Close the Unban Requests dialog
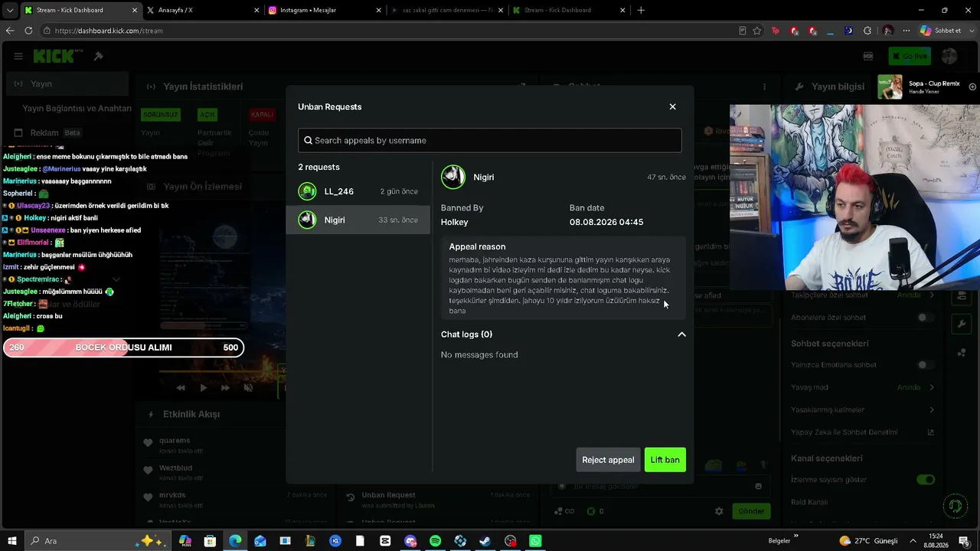The width and height of the screenshot is (980, 551). tap(672, 106)
